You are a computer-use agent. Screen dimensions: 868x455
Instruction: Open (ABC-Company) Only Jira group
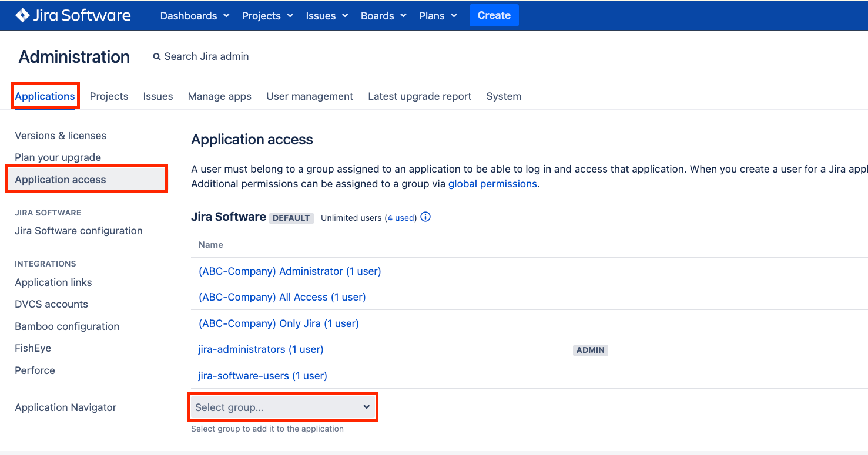coord(279,323)
